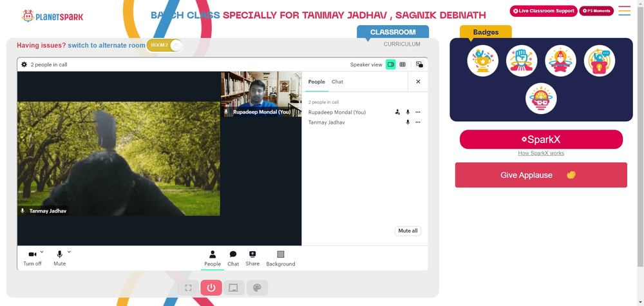Click Rupadeep Mondal's video thumbnail
Viewport: 644px width, 306px height.
[261, 94]
